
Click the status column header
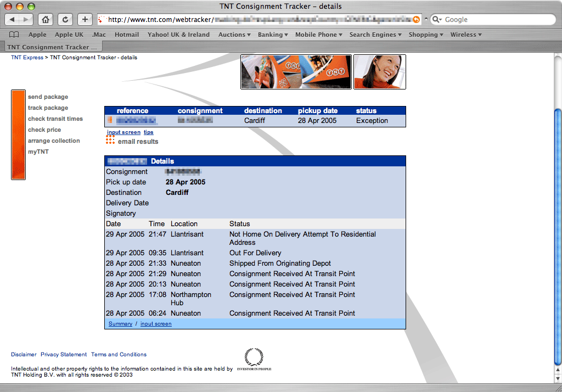click(x=366, y=111)
